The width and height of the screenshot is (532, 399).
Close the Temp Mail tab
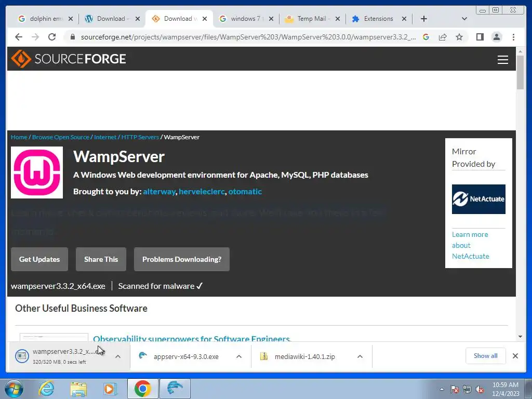click(x=338, y=19)
